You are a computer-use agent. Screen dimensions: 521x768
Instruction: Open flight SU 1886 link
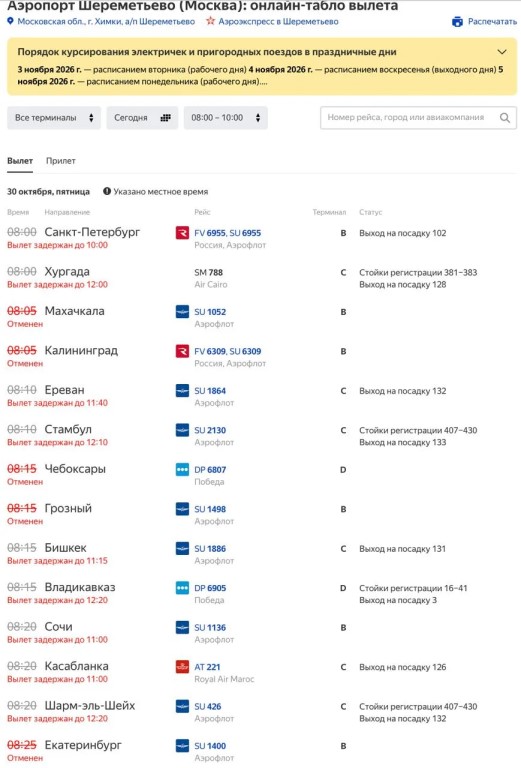coord(210,549)
